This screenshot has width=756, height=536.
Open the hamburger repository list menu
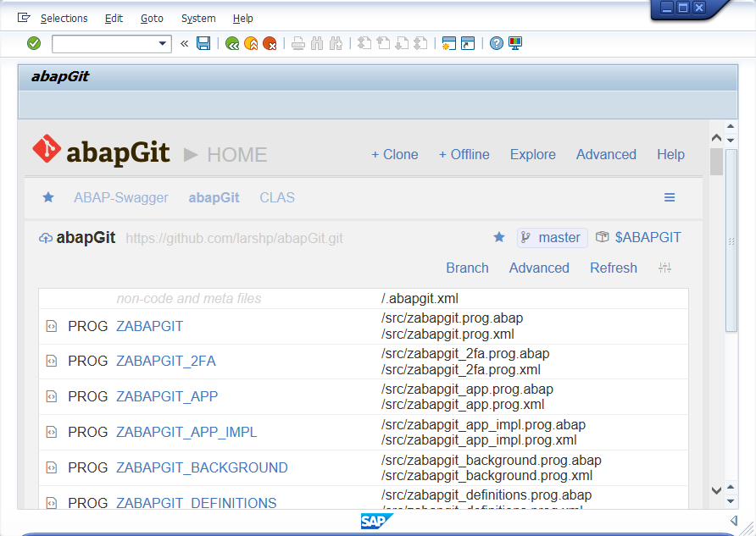pyautogui.click(x=670, y=197)
